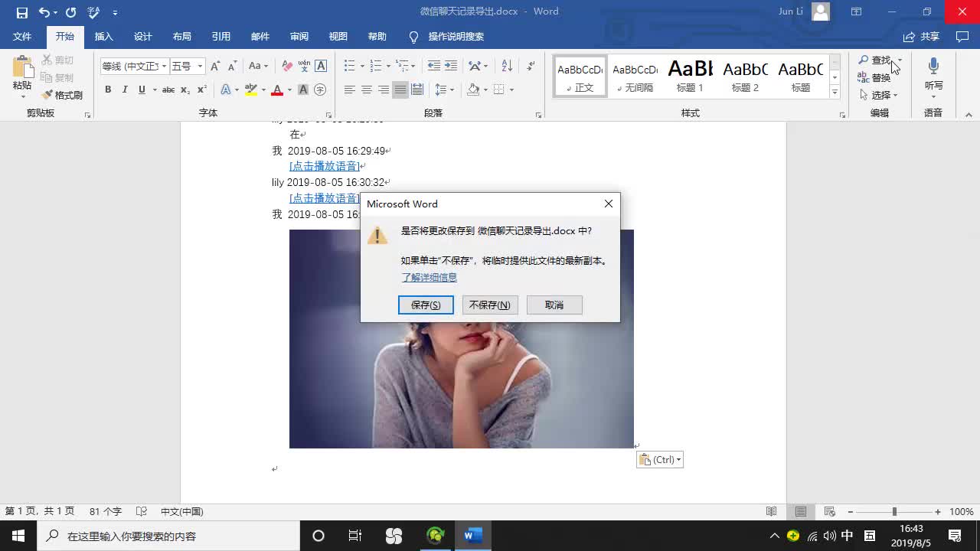Open the font name combo box
Viewport: 980px width, 551px height.
[x=134, y=66]
